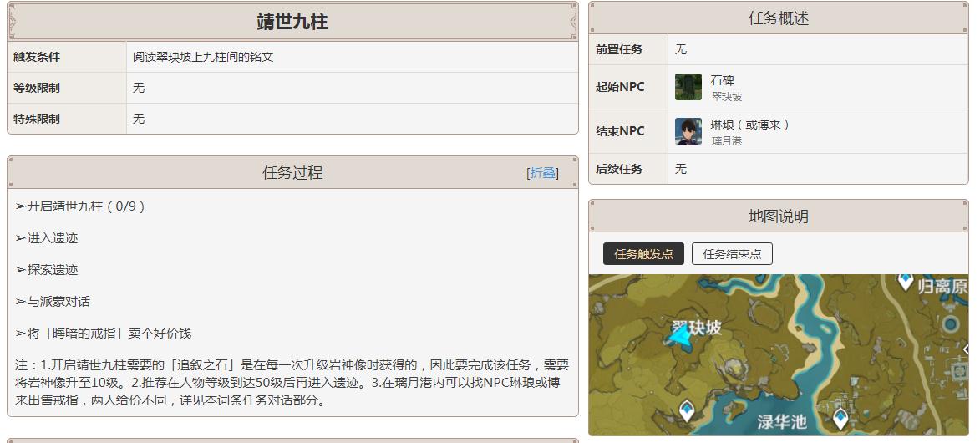Click the step 探索遗迹
Image resolution: width=980 pixels, height=443 pixels.
pyautogui.click(x=47, y=270)
